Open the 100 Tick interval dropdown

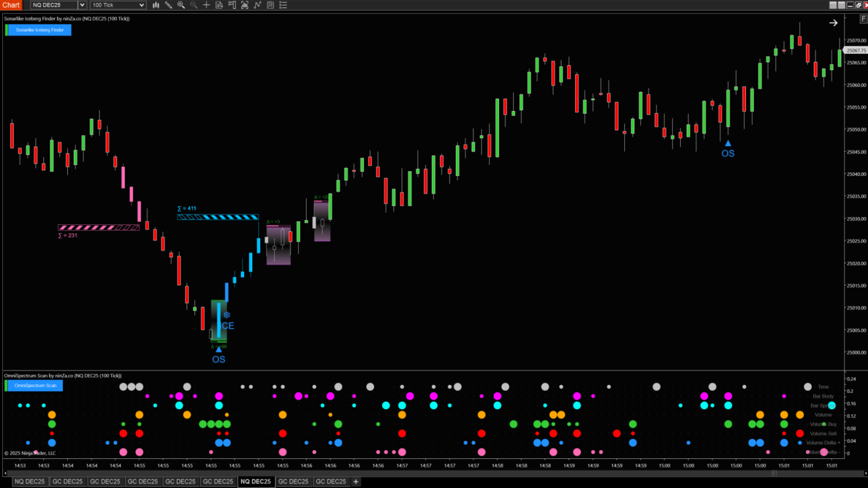142,5
